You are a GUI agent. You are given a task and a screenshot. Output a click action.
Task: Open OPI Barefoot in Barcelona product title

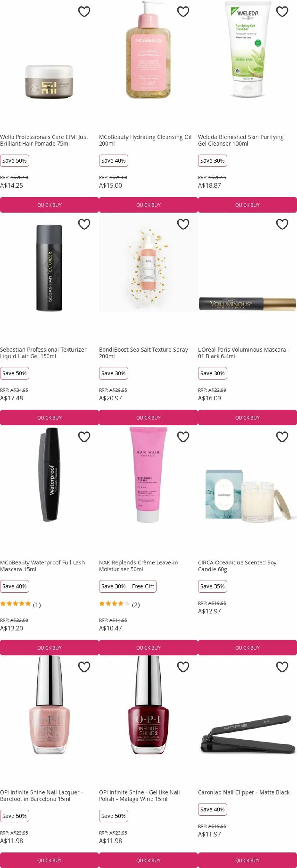pos(41,796)
